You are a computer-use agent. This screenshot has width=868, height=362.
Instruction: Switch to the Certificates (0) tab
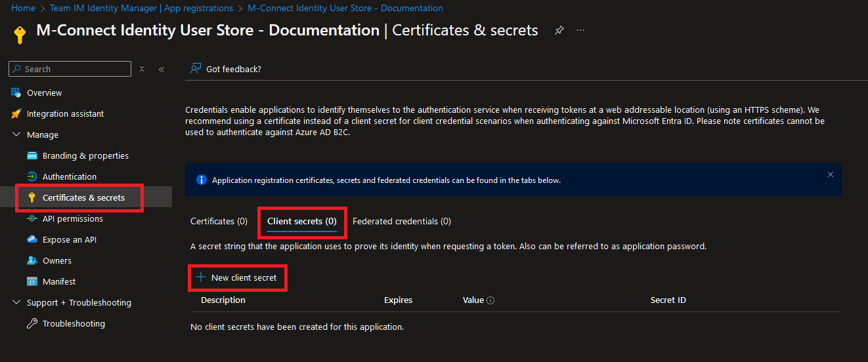(x=219, y=221)
